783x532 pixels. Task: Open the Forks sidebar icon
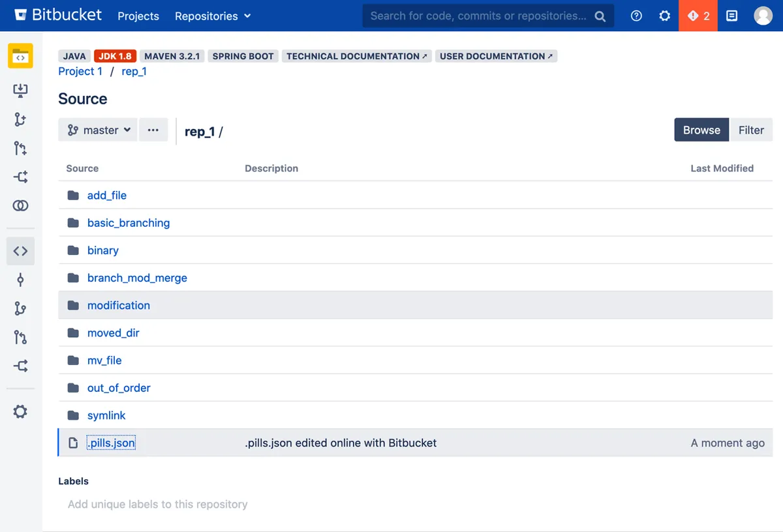[x=20, y=366]
